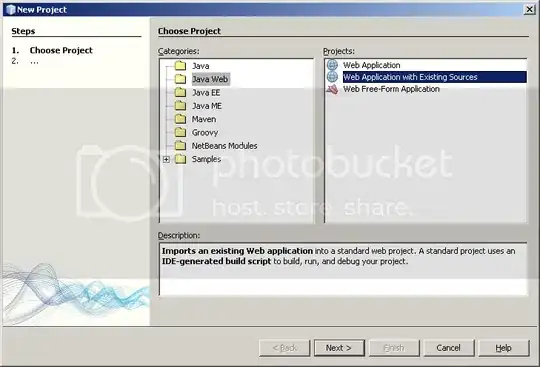Select the Maven category label
540x367 pixels.
click(204, 119)
